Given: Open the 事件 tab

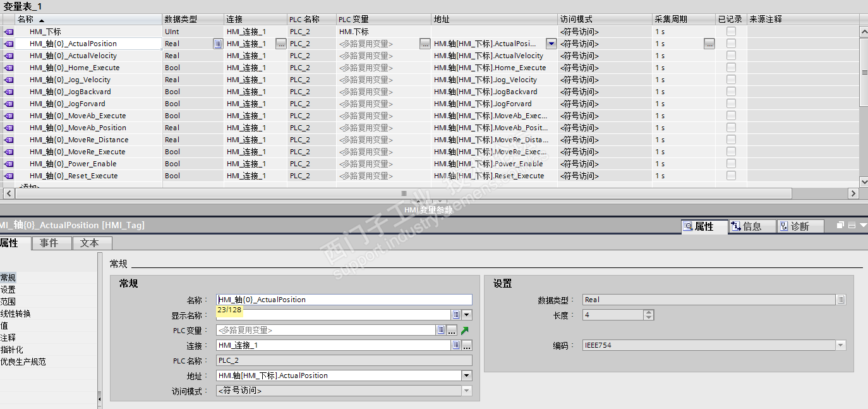Looking at the screenshot, I should pyautogui.click(x=52, y=243).
